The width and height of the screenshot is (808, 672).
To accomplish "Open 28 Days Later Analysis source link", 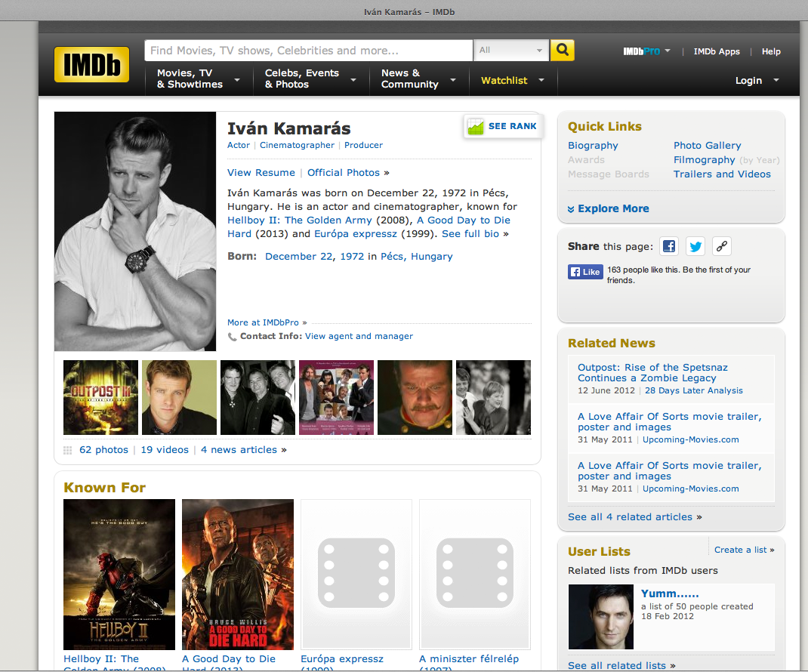I will [x=694, y=390].
